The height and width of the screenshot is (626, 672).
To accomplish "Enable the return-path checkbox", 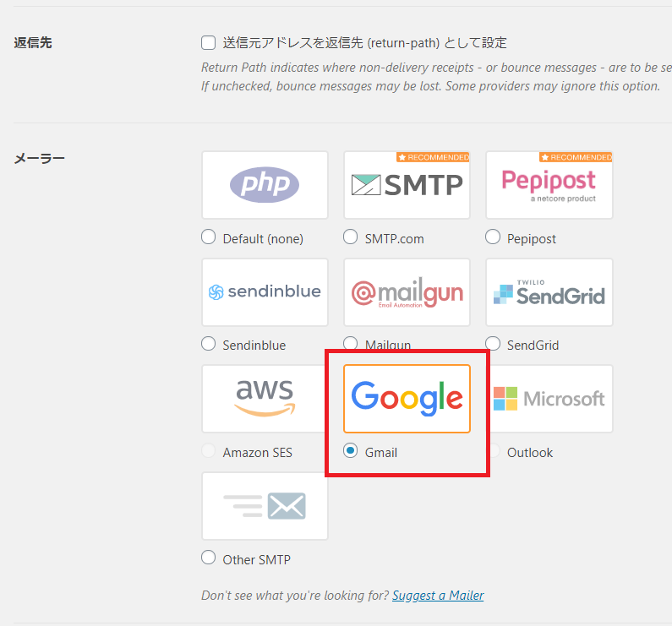I will [208, 43].
